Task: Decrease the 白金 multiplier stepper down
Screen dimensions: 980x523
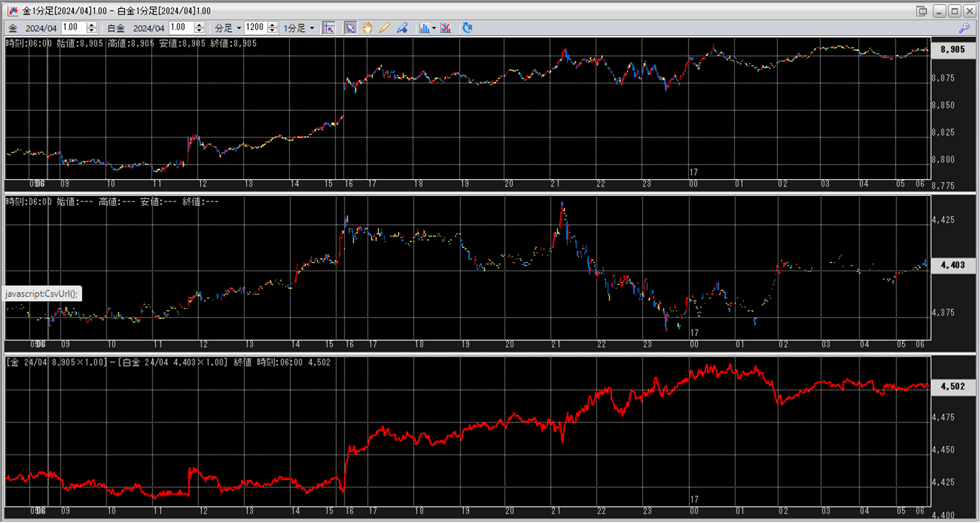Action: 199,31
